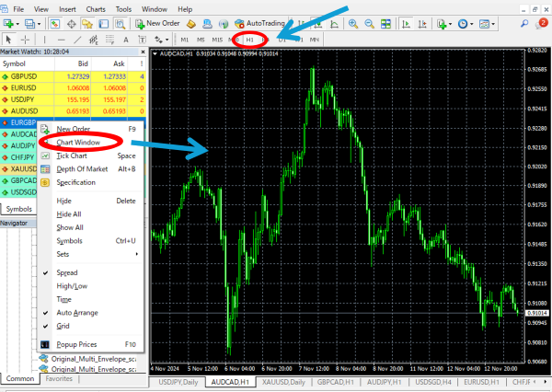Select the Vertical Line drawing tool
Image resolution: width=552 pixels, height=392 pixels.
[x=44, y=40]
